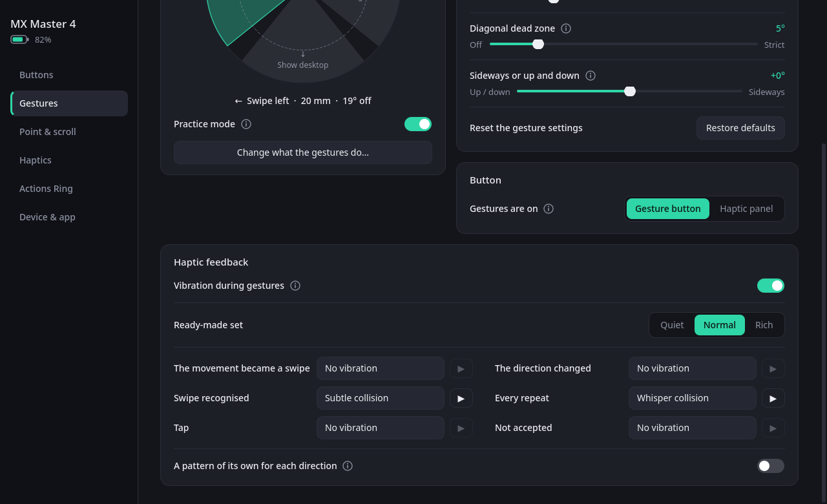Open the Tap vibration dropdown
827x504 pixels.
pos(381,428)
